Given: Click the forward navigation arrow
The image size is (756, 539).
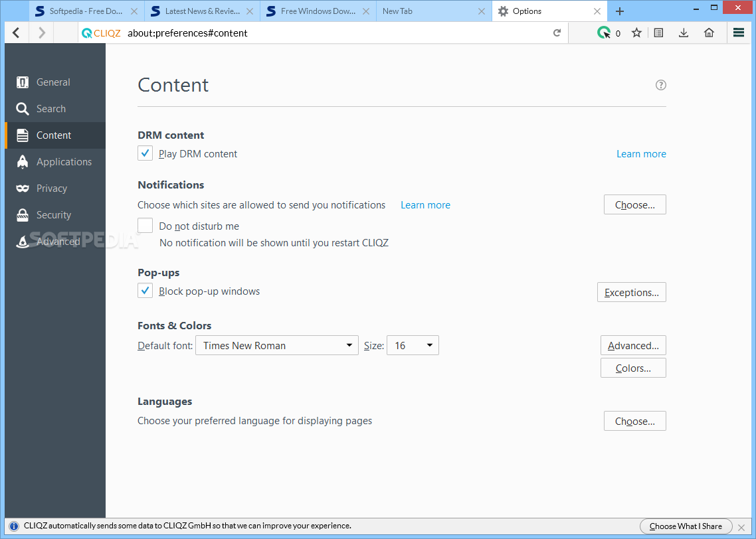Looking at the screenshot, I should tap(41, 33).
